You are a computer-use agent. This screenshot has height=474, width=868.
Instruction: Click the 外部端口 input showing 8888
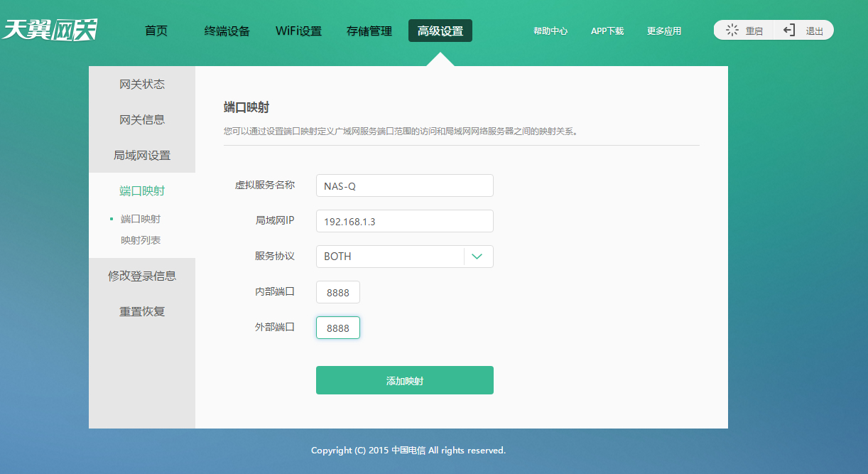pyautogui.click(x=338, y=328)
